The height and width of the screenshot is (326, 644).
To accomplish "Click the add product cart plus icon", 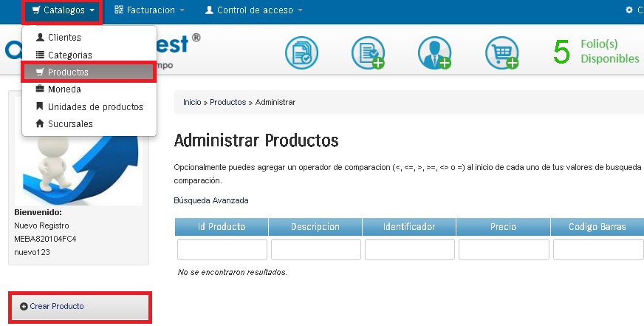I will (502, 52).
